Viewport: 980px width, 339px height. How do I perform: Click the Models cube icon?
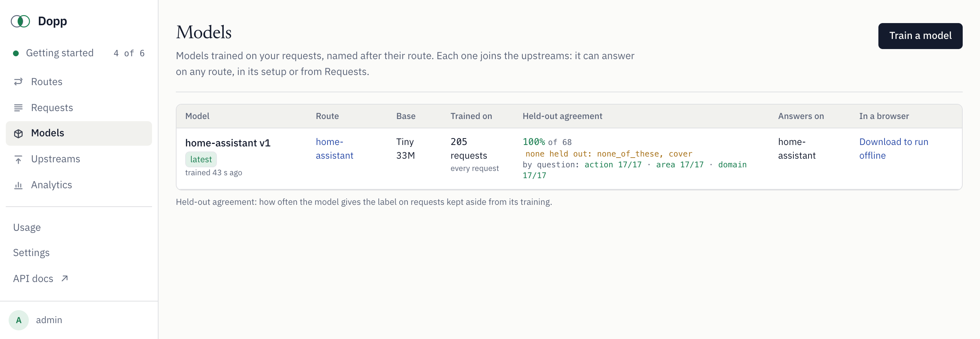pos(18,133)
